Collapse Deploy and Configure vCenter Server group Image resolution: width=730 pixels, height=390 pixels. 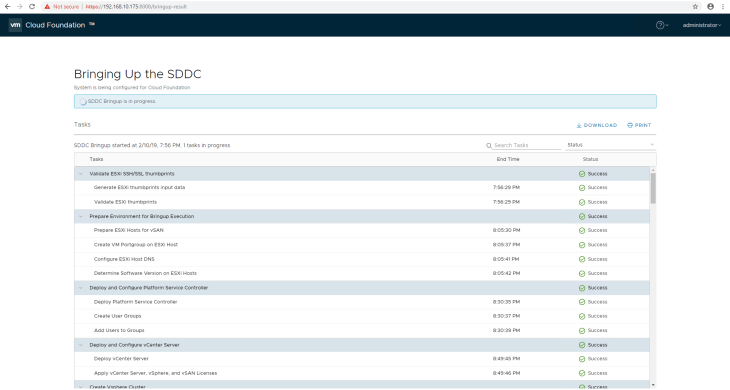[x=81, y=345]
